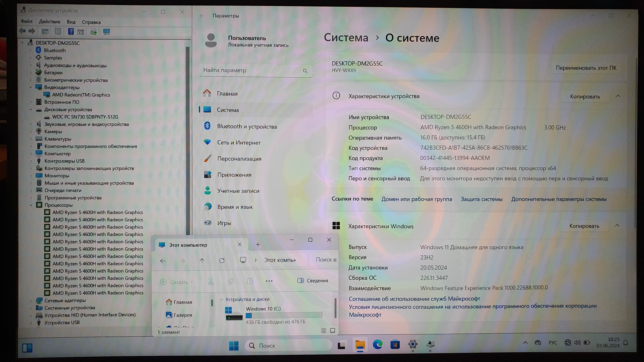Open the Защита системы link
This screenshot has height=362, width=644.
[x=481, y=199]
